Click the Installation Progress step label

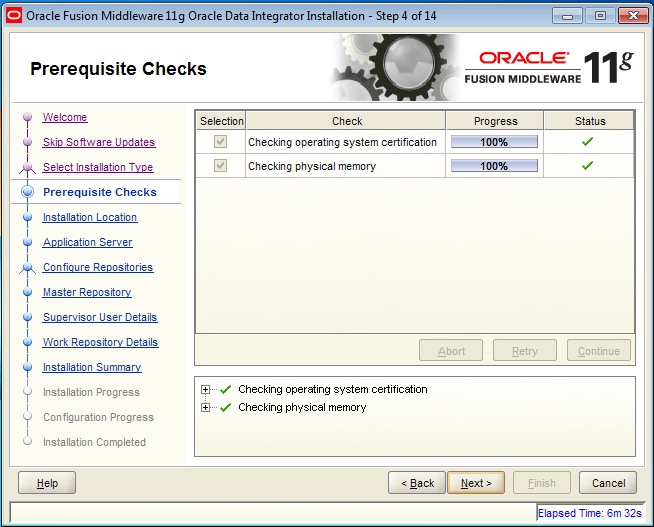(91, 392)
